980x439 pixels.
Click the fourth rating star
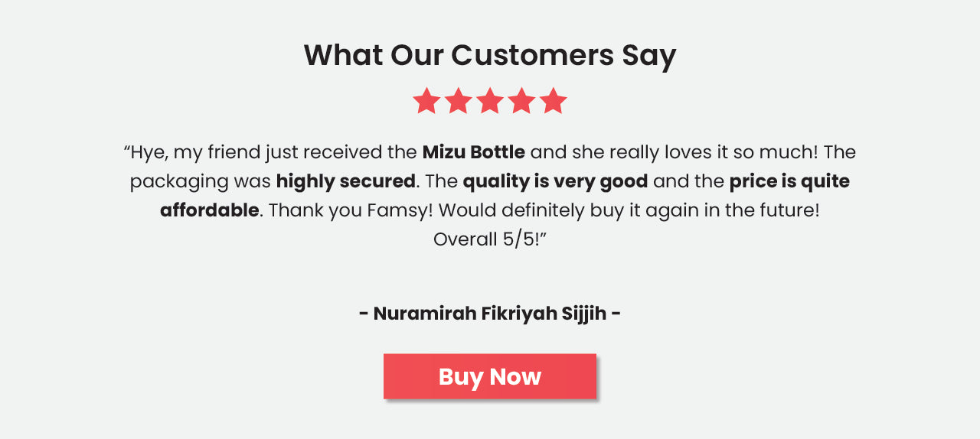pyautogui.click(x=521, y=101)
